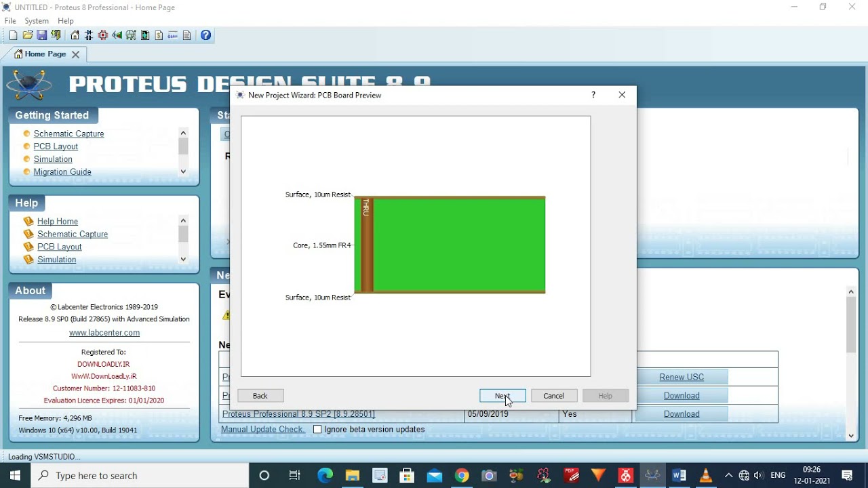
Task: Click Next in the project wizard
Action: point(502,396)
